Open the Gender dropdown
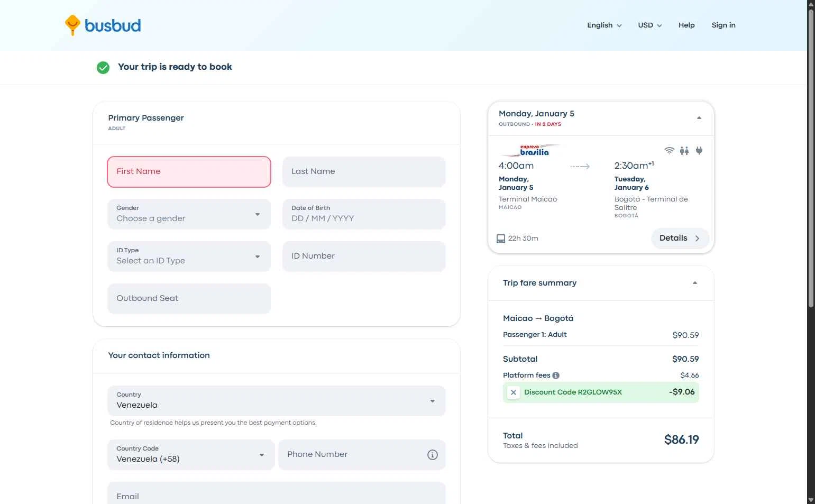This screenshot has width=815, height=504. point(189,214)
